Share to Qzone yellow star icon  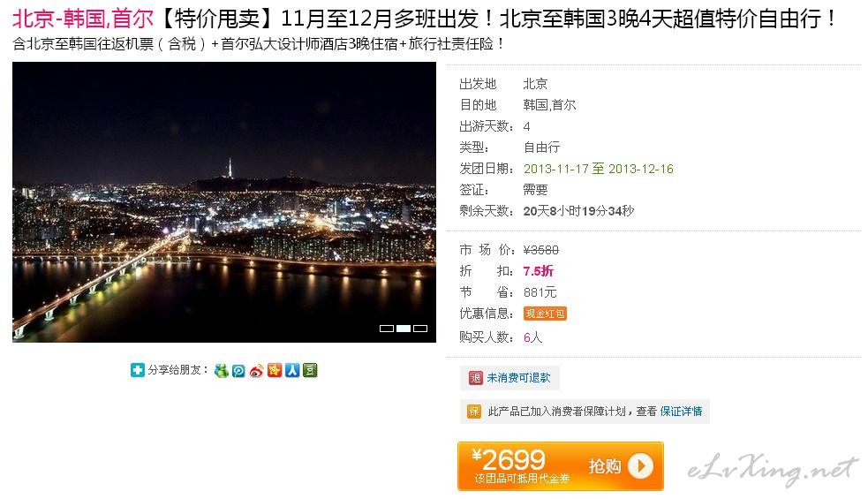click(275, 370)
